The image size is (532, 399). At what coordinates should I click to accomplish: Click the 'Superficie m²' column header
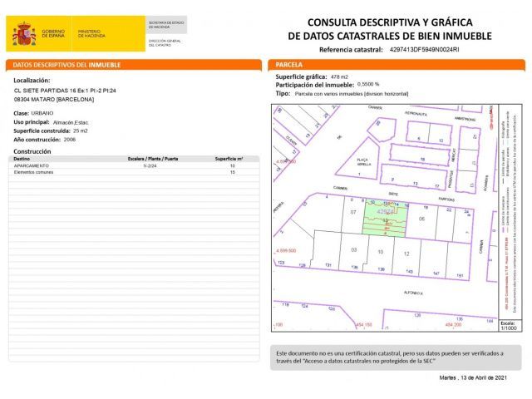click(229, 159)
